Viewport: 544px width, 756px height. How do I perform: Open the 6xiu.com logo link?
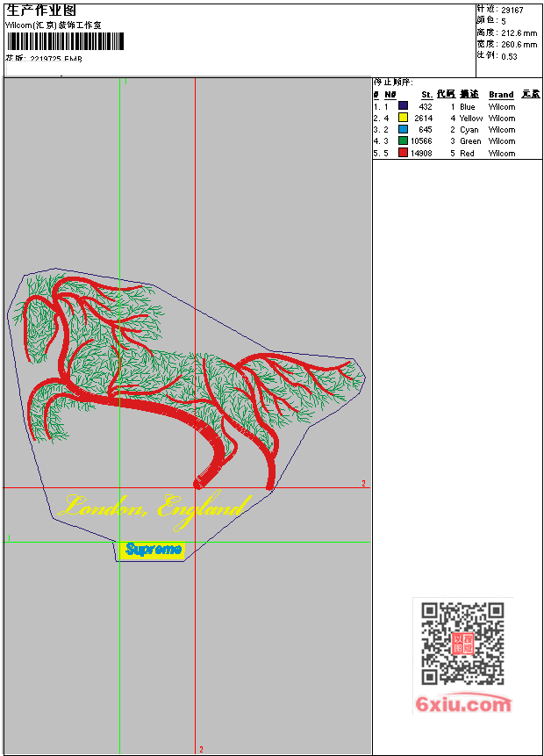463,704
